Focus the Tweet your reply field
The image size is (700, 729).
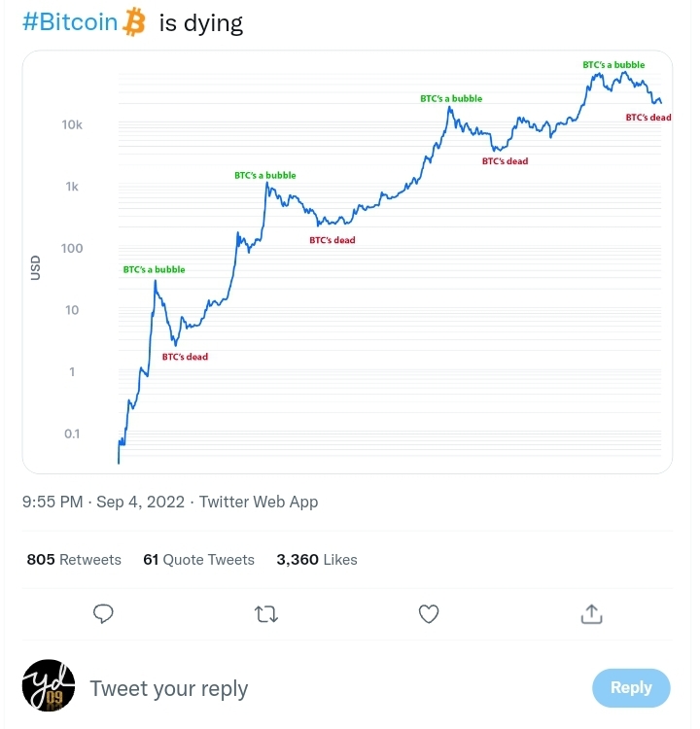tap(169, 688)
